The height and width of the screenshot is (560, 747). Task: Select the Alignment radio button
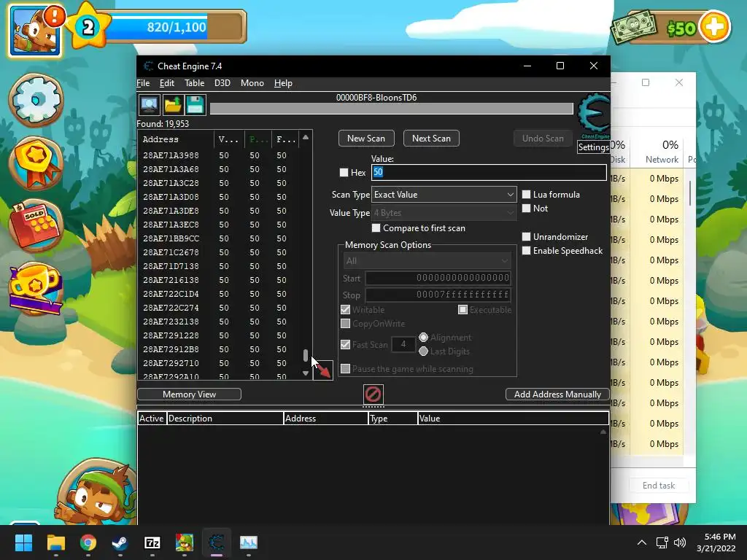(423, 337)
